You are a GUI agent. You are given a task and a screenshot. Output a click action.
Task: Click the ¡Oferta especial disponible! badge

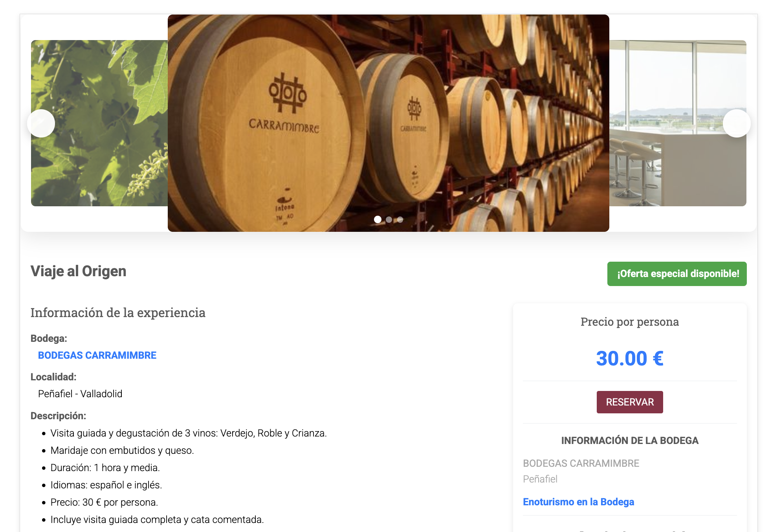tap(677, 274)
